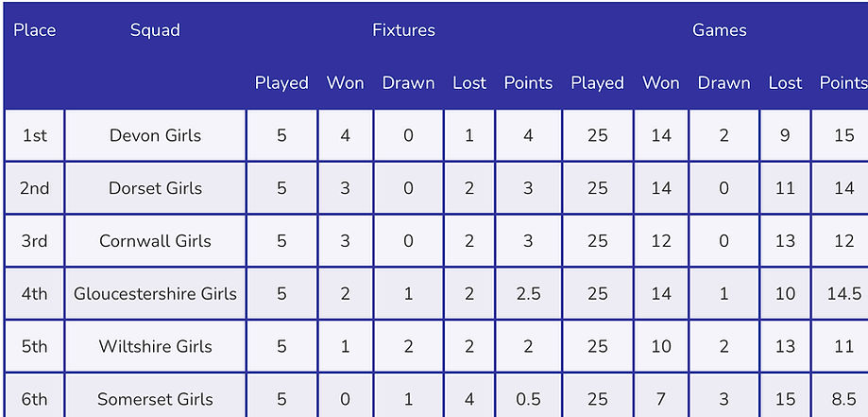
Task: Click the 1st place cell
Action: [x=34, y=135]
